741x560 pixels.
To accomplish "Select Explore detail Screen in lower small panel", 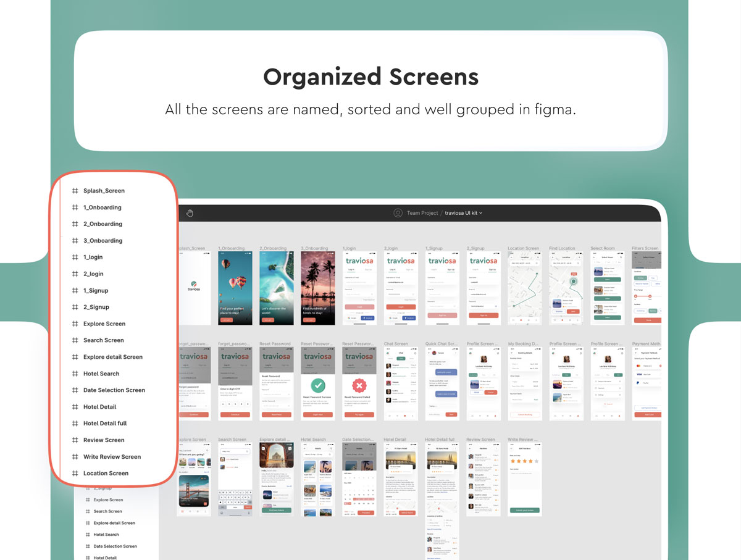I will click(x=114, y=523).
